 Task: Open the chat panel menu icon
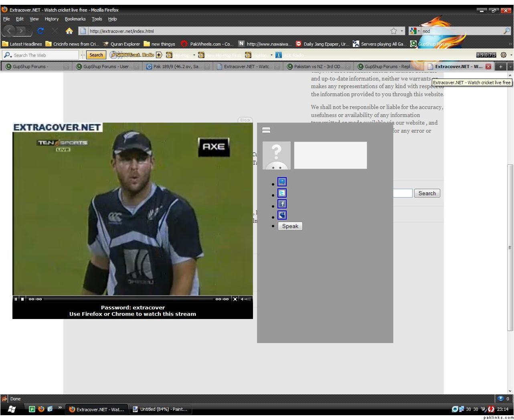266,130
